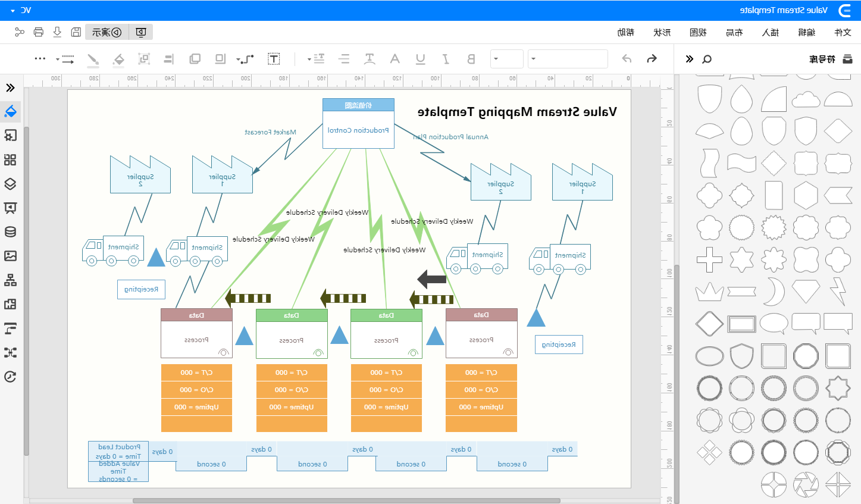Open the layers sidebar panel
861x504 pixels.
[10, 184]
